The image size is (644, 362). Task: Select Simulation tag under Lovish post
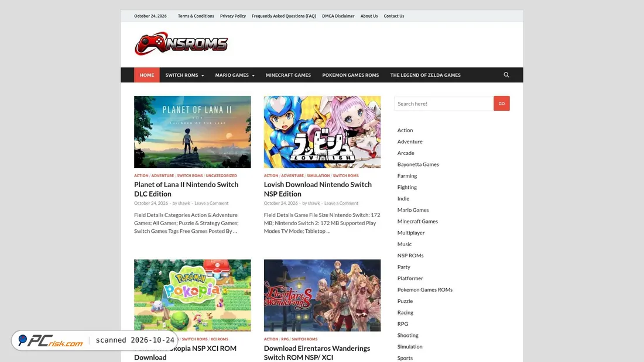pos(318,175)
